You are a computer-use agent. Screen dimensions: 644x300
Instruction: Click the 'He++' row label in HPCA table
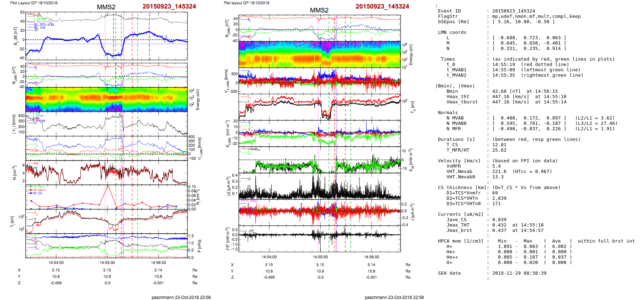tap(452, 257)
